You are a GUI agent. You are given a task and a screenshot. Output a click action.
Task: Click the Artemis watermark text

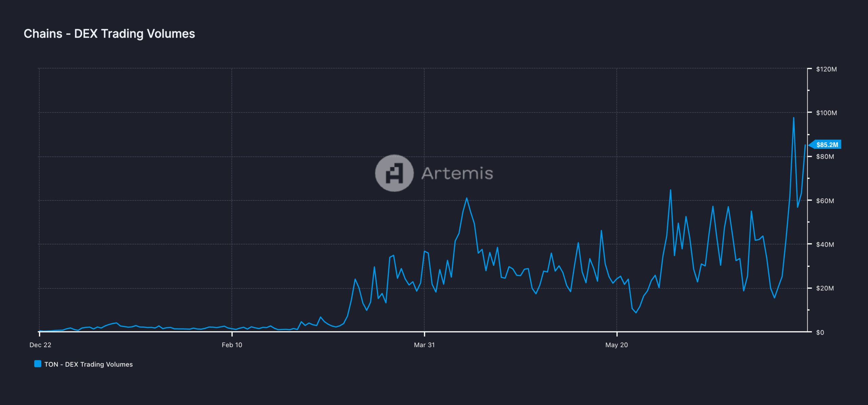(457, 174)
